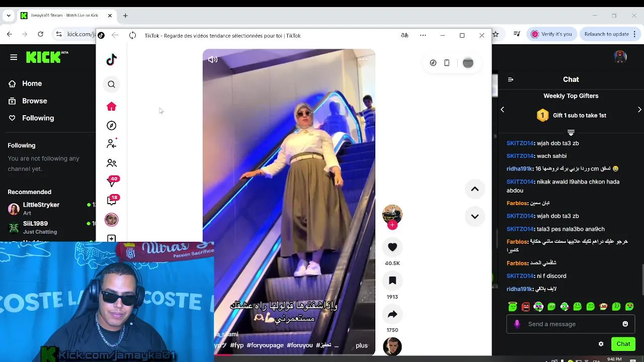Go to Kick Home
The height and width of the screenshot is (362, 644).
coord(32,83)
